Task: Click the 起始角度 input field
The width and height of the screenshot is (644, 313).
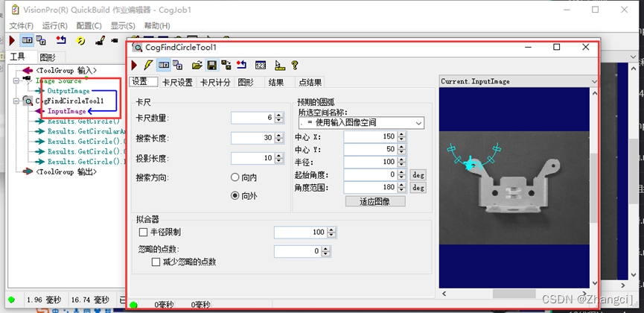Action: [369, 175]
